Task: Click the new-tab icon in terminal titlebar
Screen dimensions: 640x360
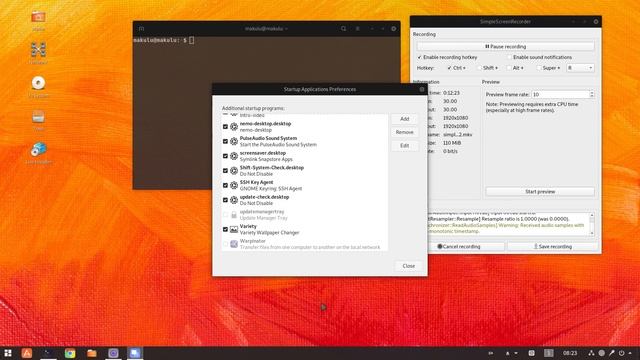Action: 141,29
